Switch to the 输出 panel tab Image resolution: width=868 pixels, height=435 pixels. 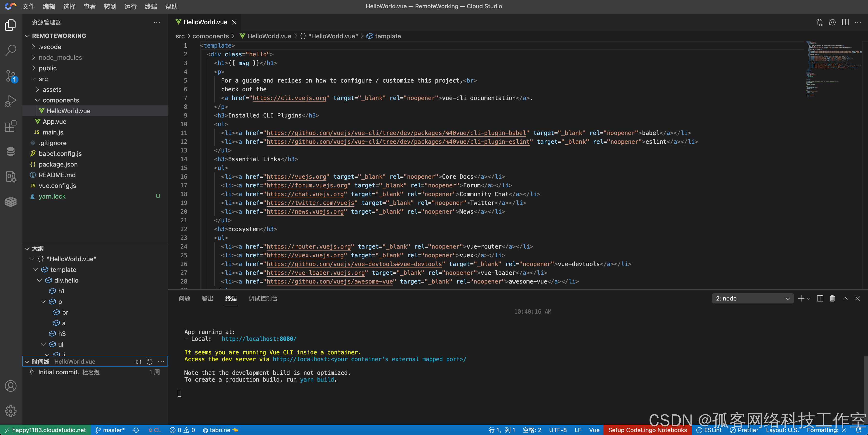pos(208,299)
